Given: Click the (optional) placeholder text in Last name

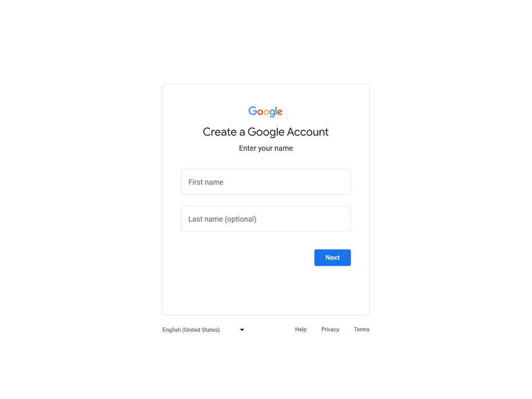Looking at the screenshot, I should tap(241, 219).
